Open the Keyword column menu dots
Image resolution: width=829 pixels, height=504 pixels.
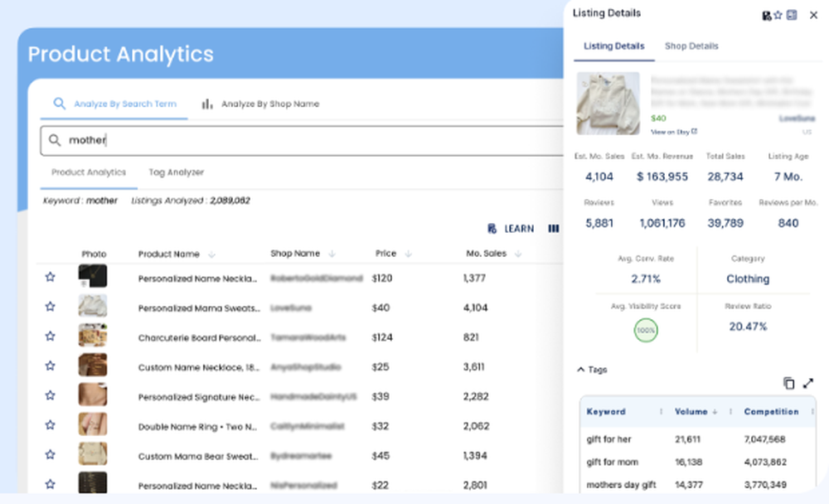click(x=661, y=412)
